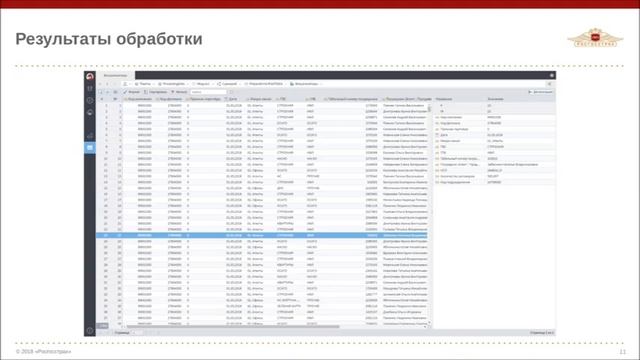Click the 'Формат' toolbar button
This screenshot has width=640, height=360.
point(132,92)
